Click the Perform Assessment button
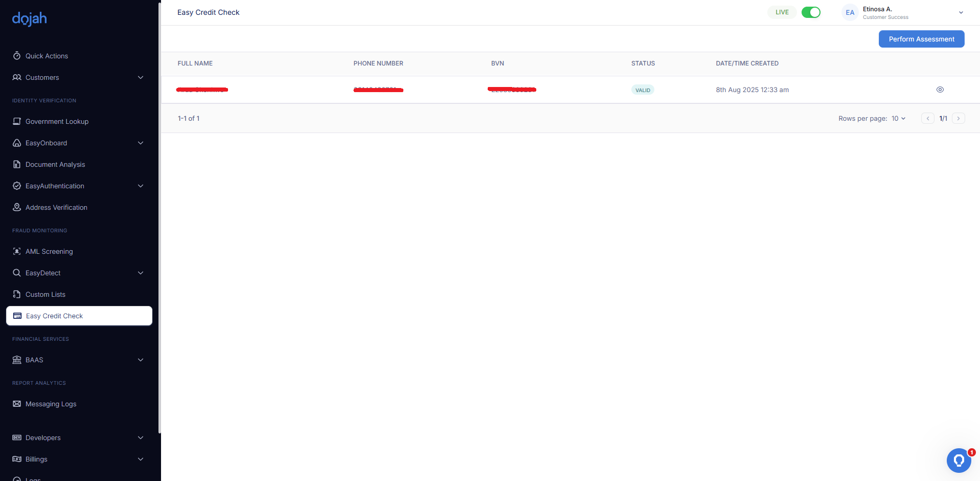 pyautogui.click(x=921, y=39)
